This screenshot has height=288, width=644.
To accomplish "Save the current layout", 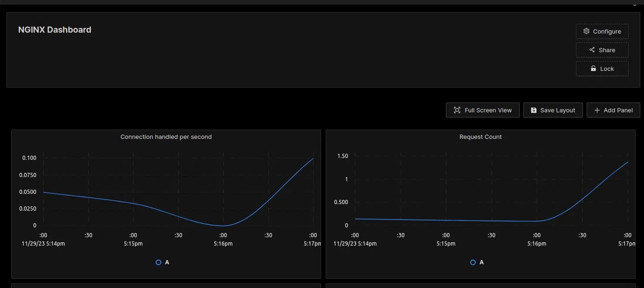I will point(553,110).
